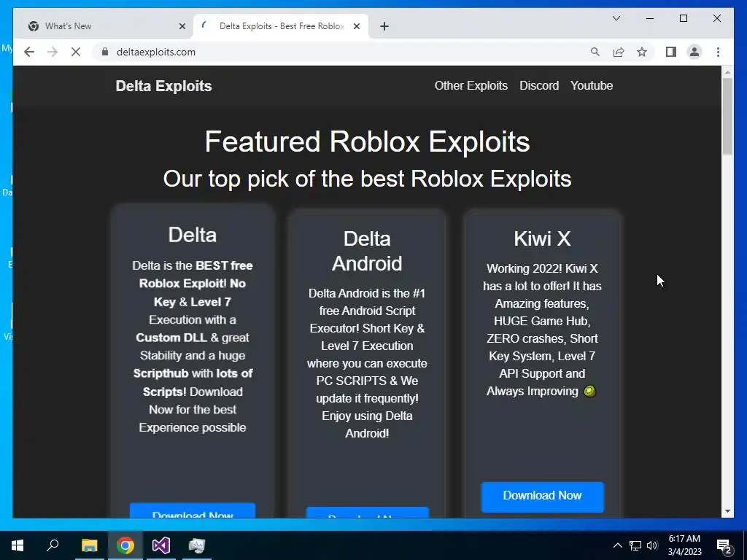
Task: Select the Delta Exploits tab
Action: point(281,26)
